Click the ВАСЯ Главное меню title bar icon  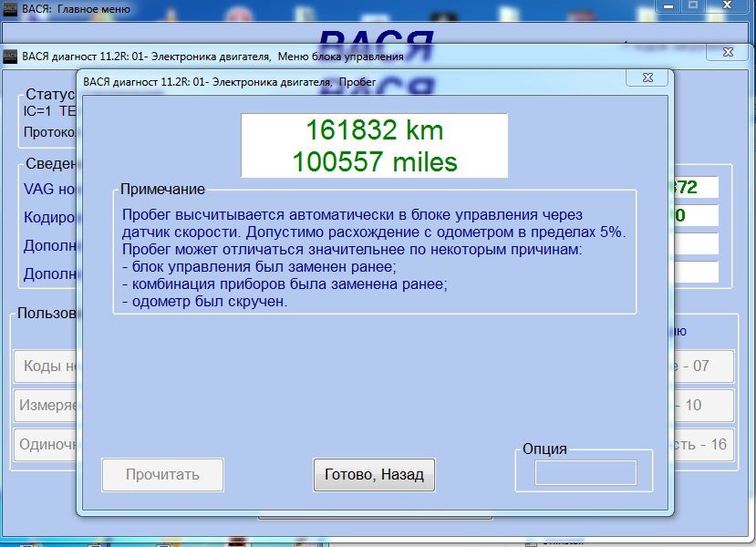point(10,9)
